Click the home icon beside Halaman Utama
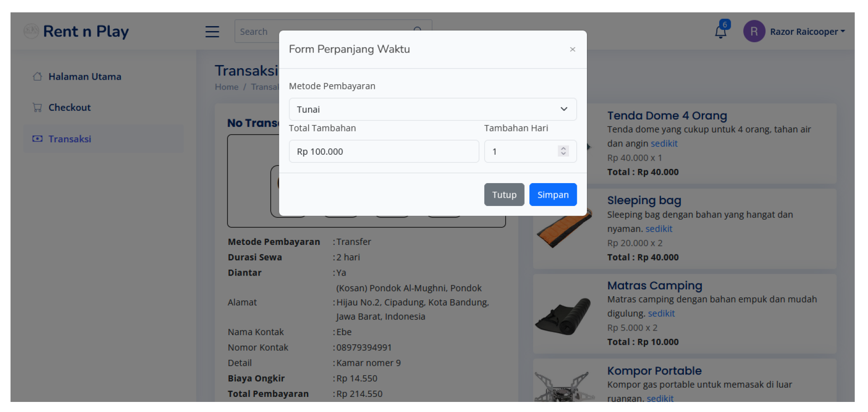The height and width of the screenshot is (412, 868). coord(39,76)
